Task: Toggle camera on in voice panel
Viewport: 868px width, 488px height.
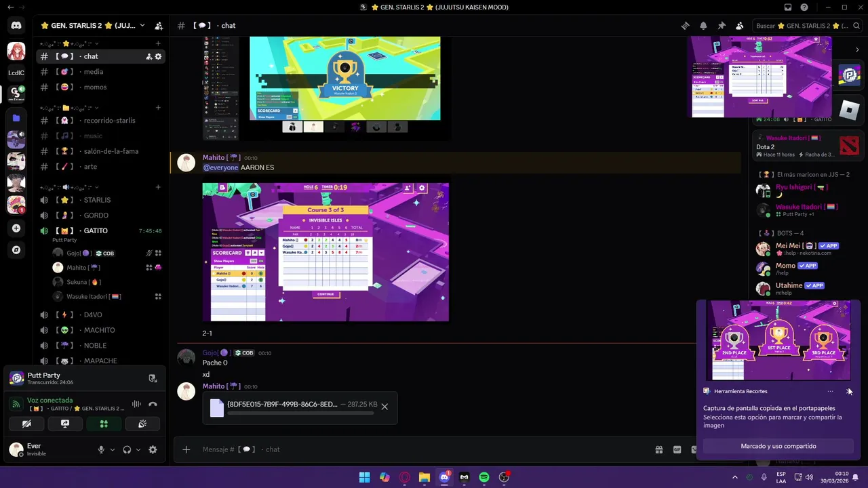Action: (x=26, y=424)
